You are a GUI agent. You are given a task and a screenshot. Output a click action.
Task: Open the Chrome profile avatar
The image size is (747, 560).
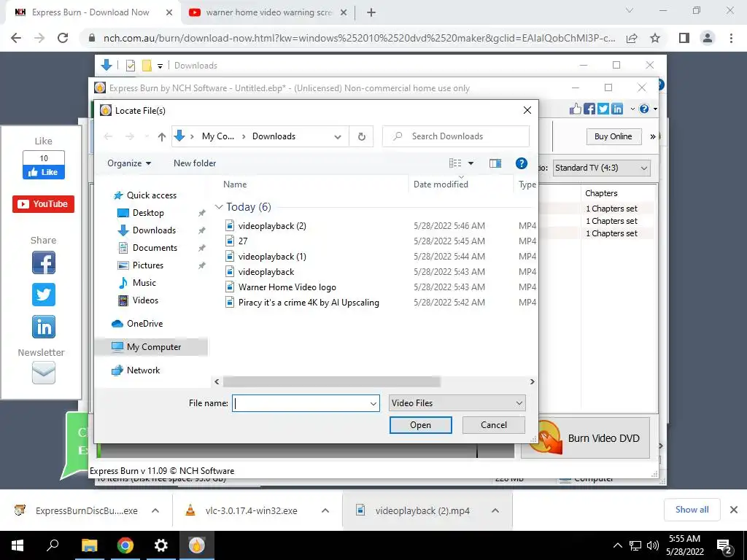click(708, 38)
